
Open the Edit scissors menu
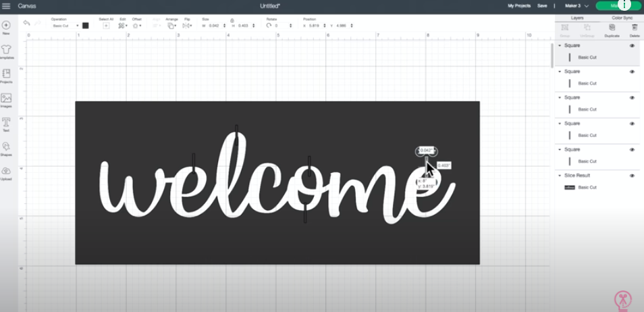122,26
